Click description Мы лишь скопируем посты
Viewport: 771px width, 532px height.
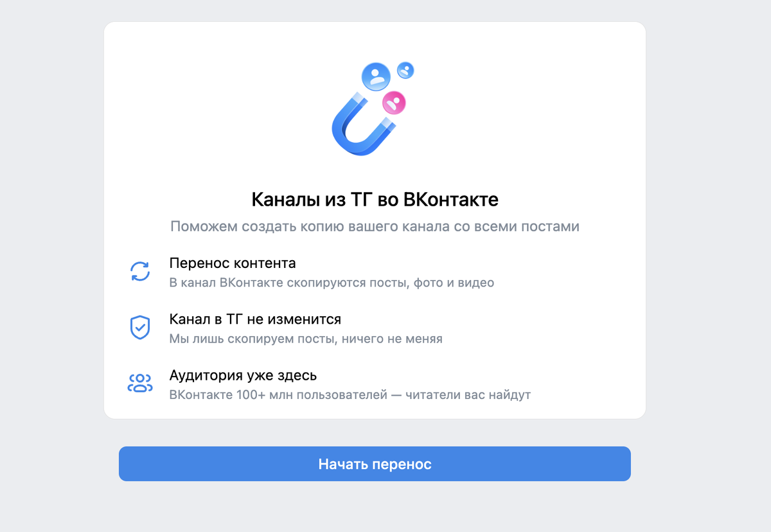[306, 339]
